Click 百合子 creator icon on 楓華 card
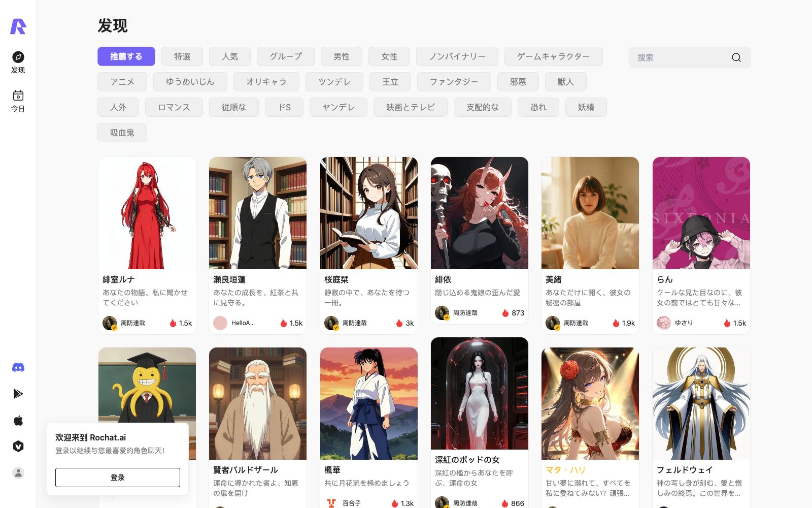Image resolution: width=812 pixels, height=508 pixels. (331, 503)
